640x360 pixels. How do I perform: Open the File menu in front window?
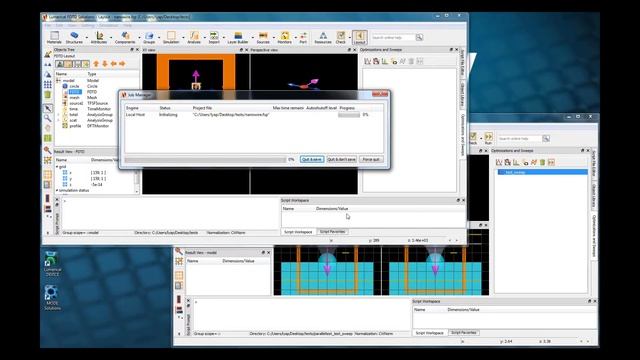[x=48, y=25]
